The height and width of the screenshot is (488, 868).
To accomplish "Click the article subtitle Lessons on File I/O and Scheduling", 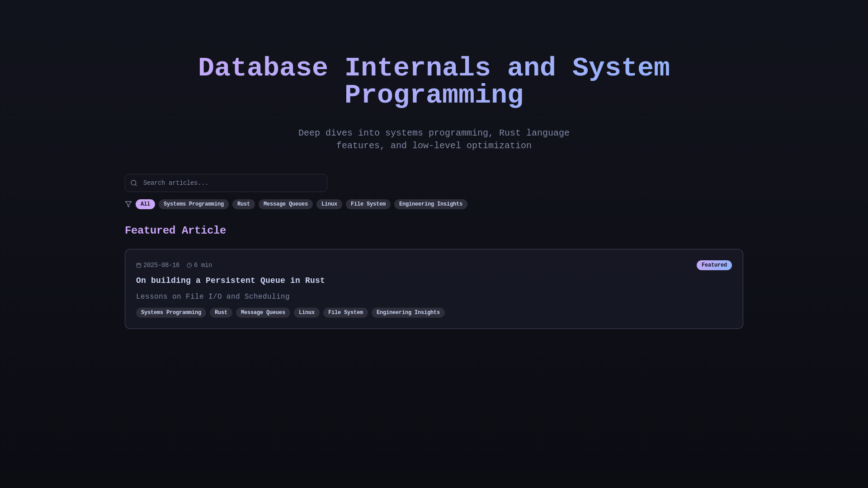I will 213,297.
